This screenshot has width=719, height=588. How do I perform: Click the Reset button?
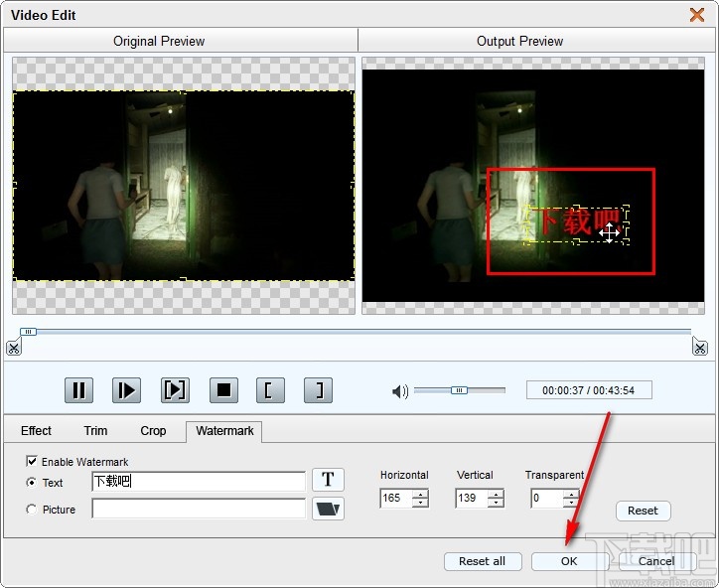coord(643,511)
